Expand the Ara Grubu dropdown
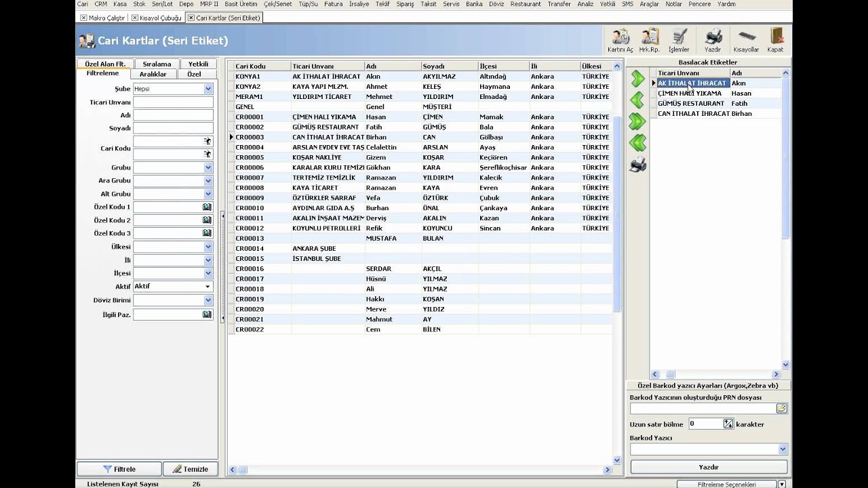Image resolution: width=868 pixels, height=488 pixels. pyautogui.click(x=208, y=181)
